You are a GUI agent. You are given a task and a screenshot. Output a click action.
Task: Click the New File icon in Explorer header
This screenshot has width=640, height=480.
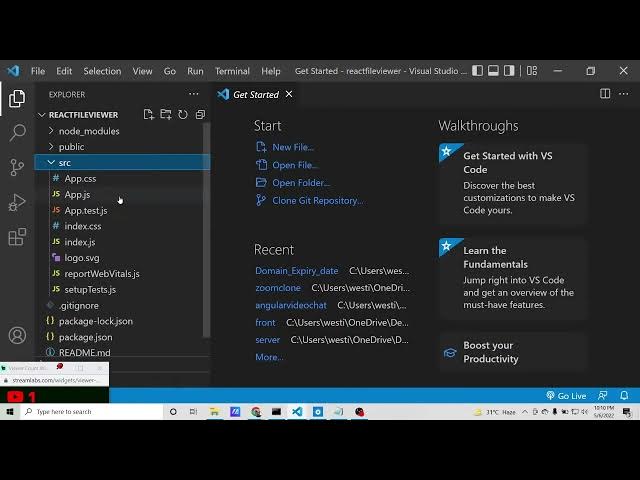pos(149,115)
